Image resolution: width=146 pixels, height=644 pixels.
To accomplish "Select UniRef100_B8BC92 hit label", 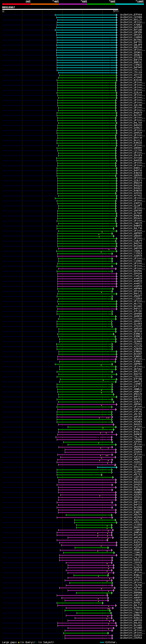I will point(131,63).
